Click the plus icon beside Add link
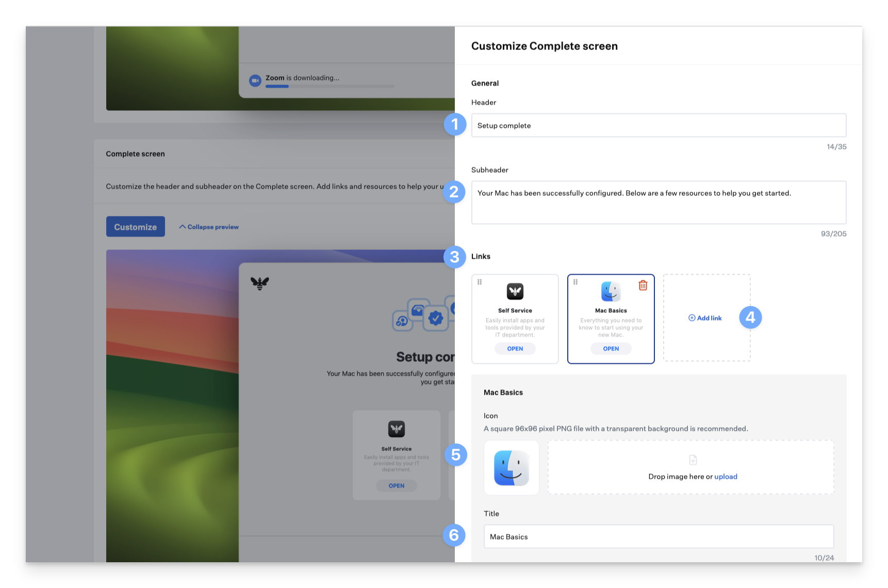Image resolution: width=888 pixels, height=588 pixels. (692, 318)
